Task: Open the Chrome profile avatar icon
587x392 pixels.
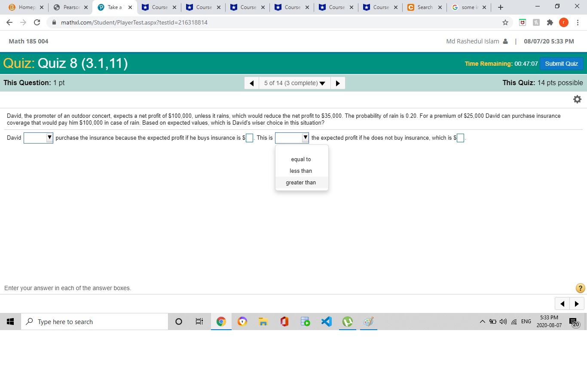Action: 564,22
